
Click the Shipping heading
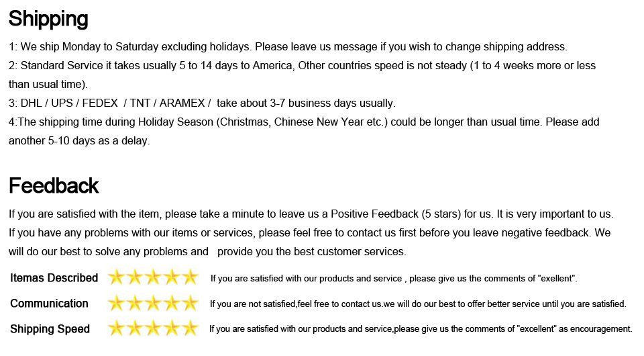[x=48, y=19]
